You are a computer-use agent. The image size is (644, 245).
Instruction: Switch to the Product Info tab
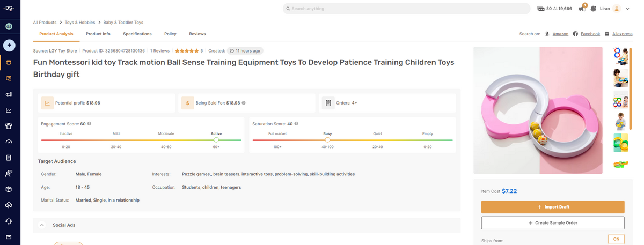point(98,34)
